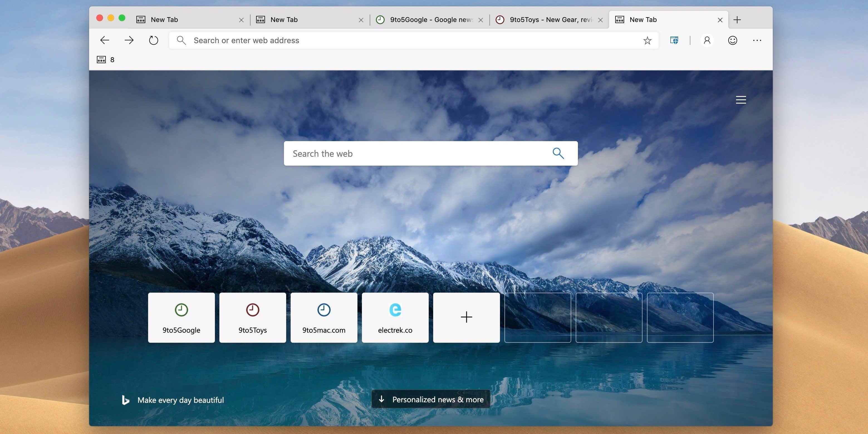The height and width of the screenshot is (434, 868).
Task: Open the three-dot settings menu
Action: [757, 40]
